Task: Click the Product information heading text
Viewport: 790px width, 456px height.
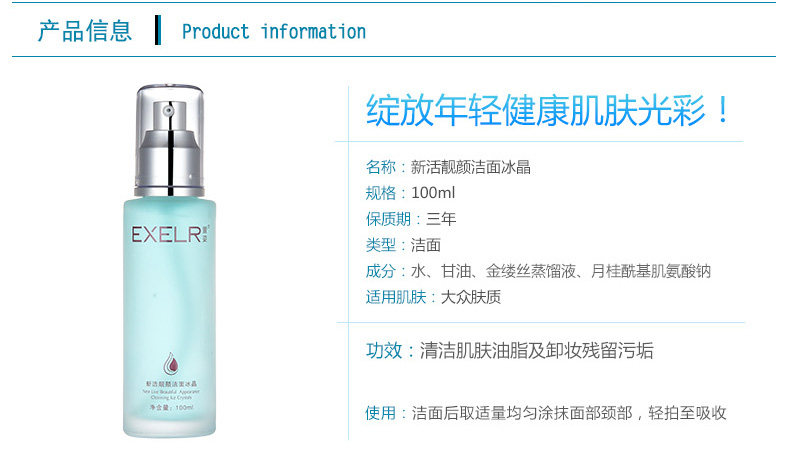Action: click(274, 32)
